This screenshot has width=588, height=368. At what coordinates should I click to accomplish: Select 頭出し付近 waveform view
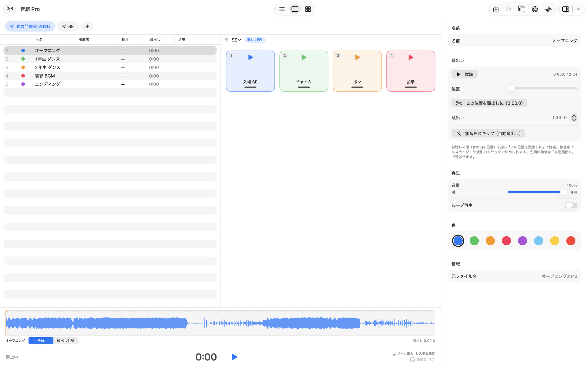(66, 341)
